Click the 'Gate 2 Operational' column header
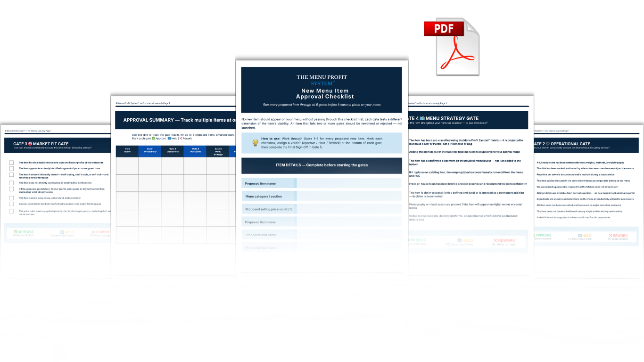The image size is (644, 362). coord(173,151)
